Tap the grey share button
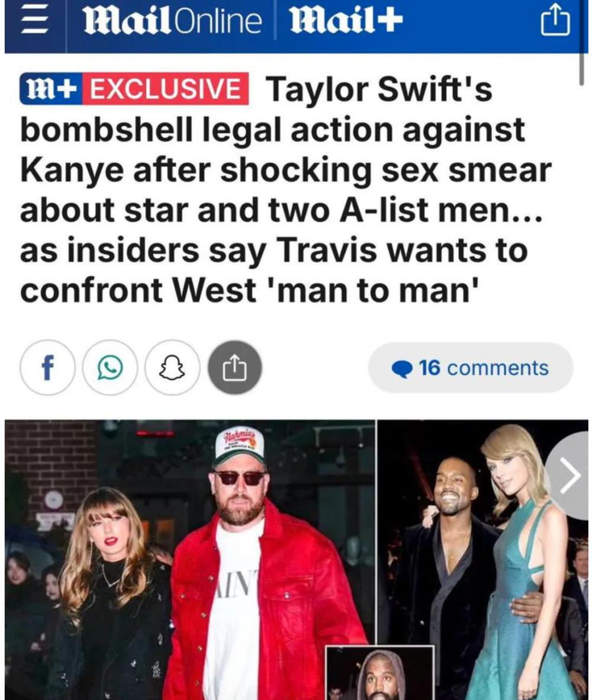This screenshot has height=700, width=592. pos(234,367)
